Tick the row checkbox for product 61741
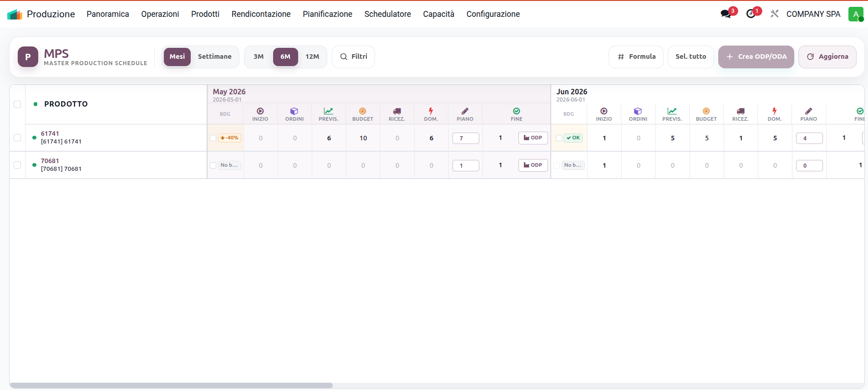This screenshot has height=390, width=868. (x=17, y=138)
